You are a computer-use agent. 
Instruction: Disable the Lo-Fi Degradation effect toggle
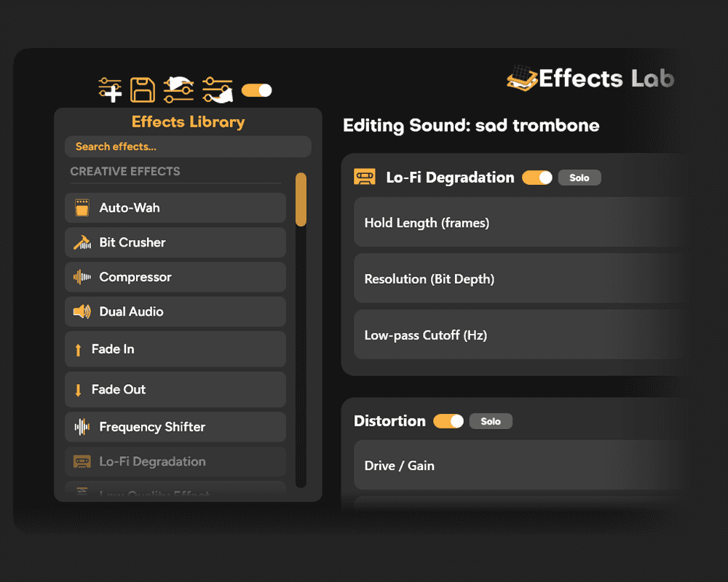click(537, 177)
